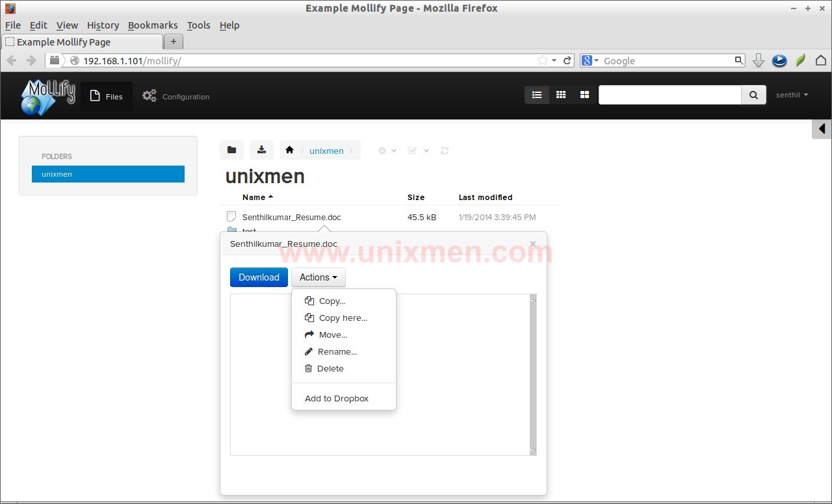Click the site identity icon
The width and height of the screenshot is (832, 504).
(74, 60)
